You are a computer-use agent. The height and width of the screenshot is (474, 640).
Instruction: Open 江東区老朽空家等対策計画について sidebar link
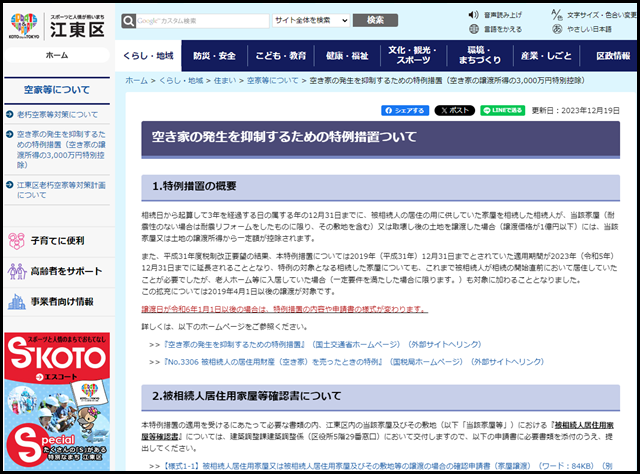[61, 190]
